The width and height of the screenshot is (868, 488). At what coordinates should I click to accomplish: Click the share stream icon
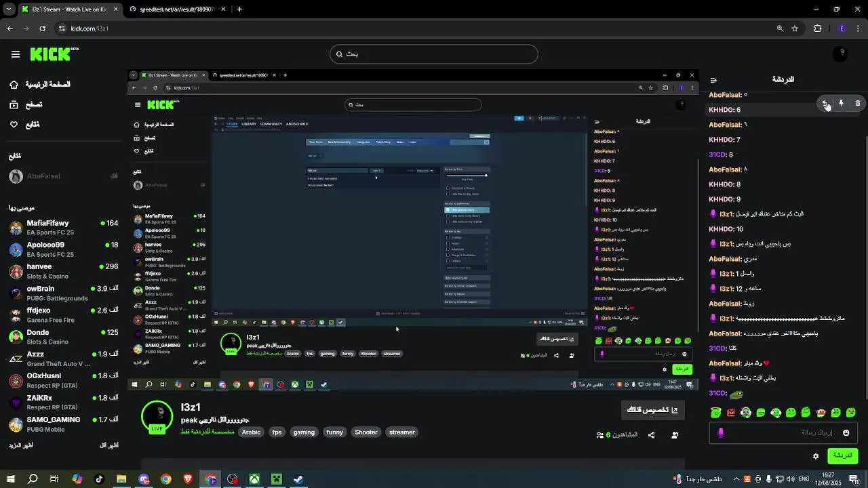[652, 435]
